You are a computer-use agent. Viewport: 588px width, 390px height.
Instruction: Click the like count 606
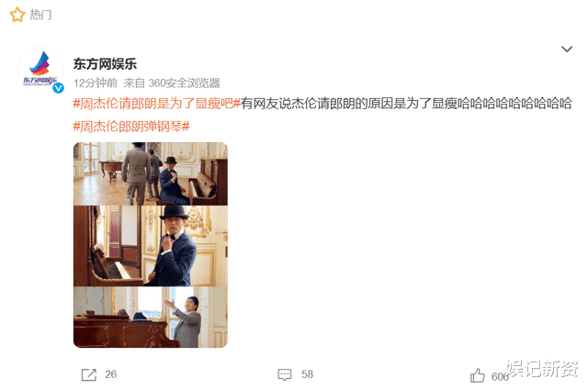(x=500, y=376)
